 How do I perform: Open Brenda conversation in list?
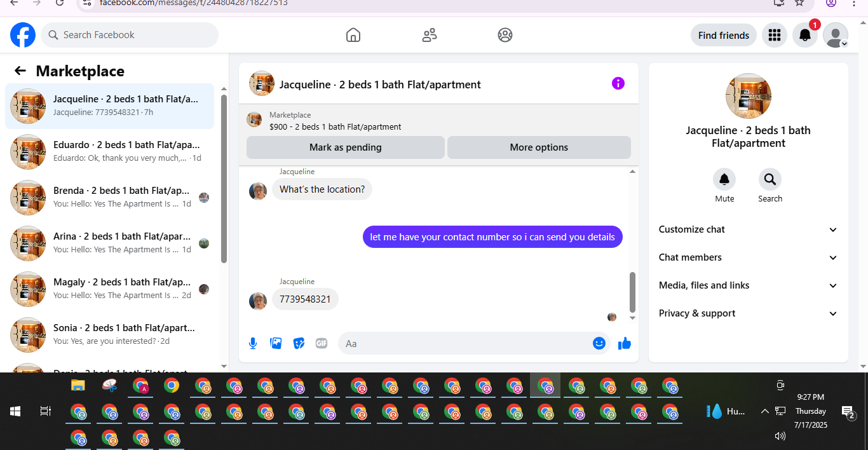point(109,198)
